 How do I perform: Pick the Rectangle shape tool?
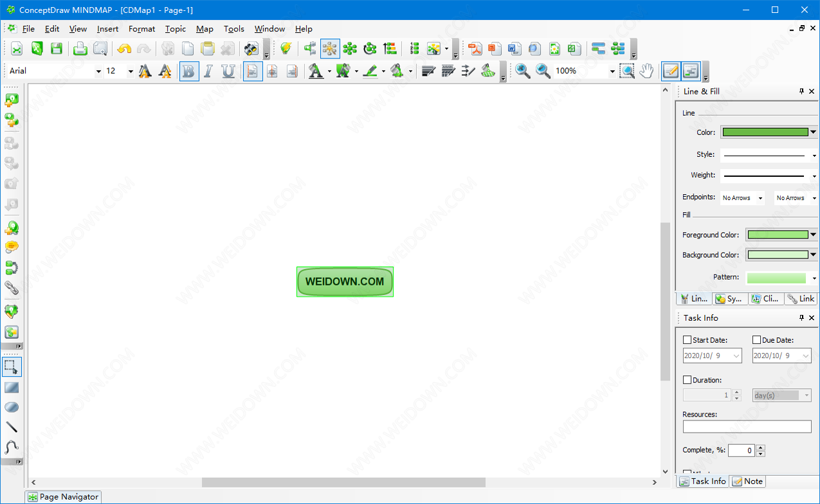coord(12,387)
